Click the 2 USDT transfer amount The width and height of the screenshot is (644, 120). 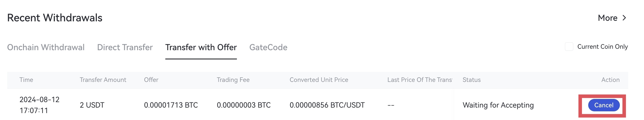pyautogui.click(x=92, y=105)
